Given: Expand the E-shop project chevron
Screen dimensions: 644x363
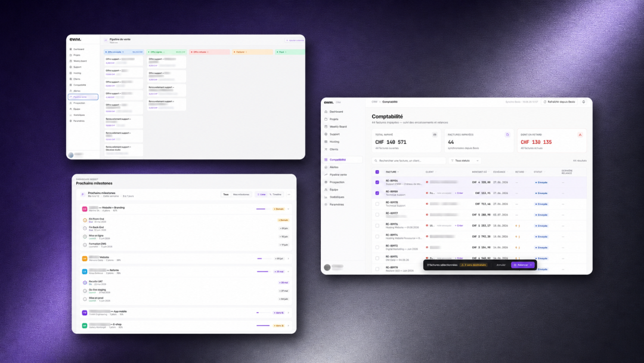Looking at the screenshot, I should [289, 325].
